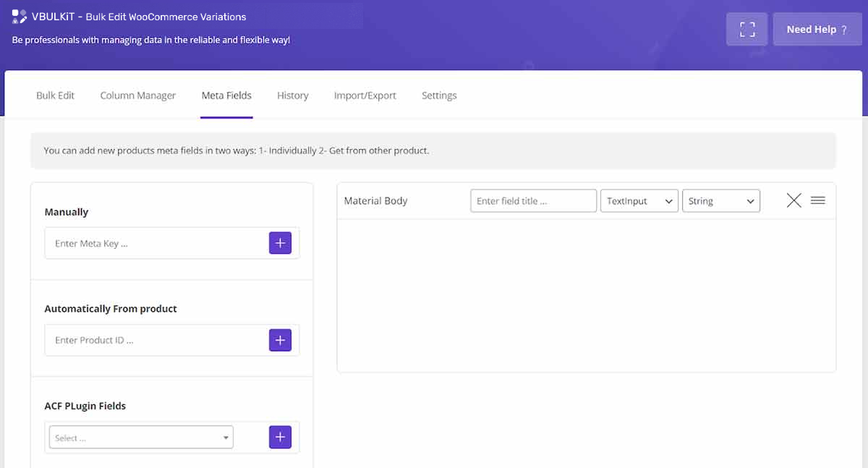The image size is (868, 468).
Task: Expand the ACF Plugin Fields select
Action: (142, 438)
